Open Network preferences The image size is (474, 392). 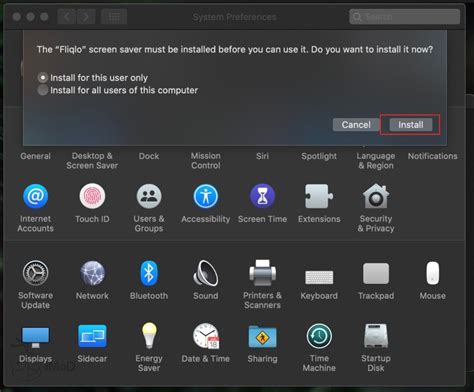coord(92,273)
